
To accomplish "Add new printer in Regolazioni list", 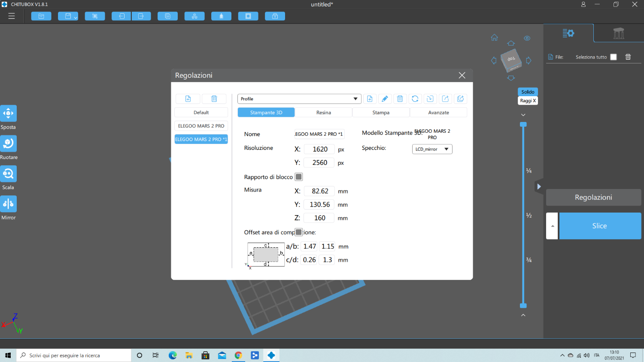I will [x=188, y=99].
